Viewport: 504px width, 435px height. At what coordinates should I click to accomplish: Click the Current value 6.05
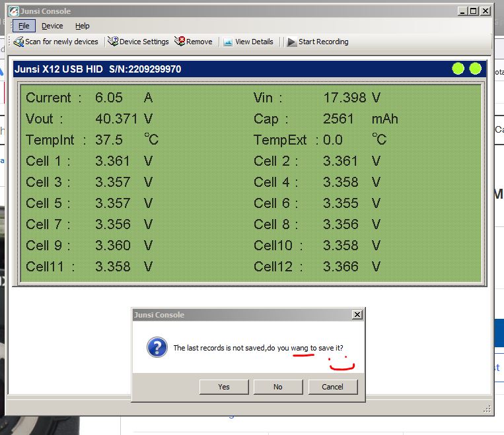108,97
